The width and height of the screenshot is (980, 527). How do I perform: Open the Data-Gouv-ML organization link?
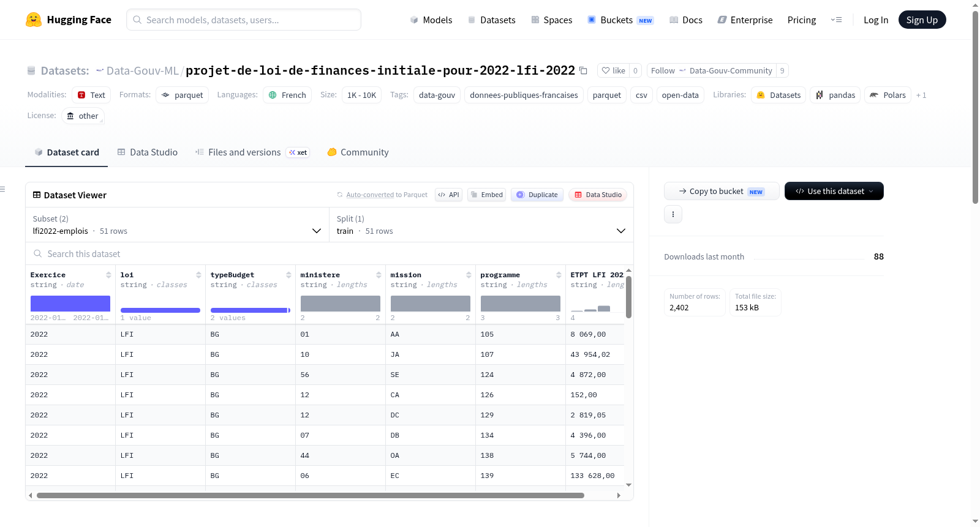click(142, 70)
